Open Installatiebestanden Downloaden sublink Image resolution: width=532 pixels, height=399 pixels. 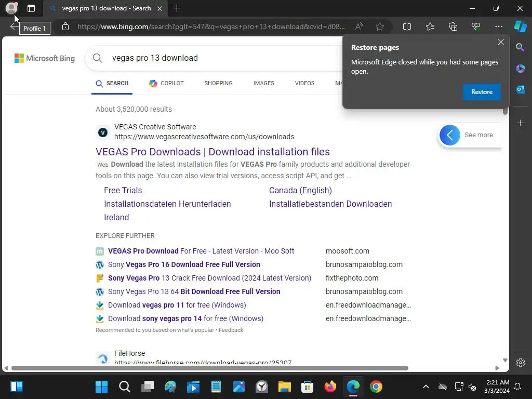pos(330,204)
